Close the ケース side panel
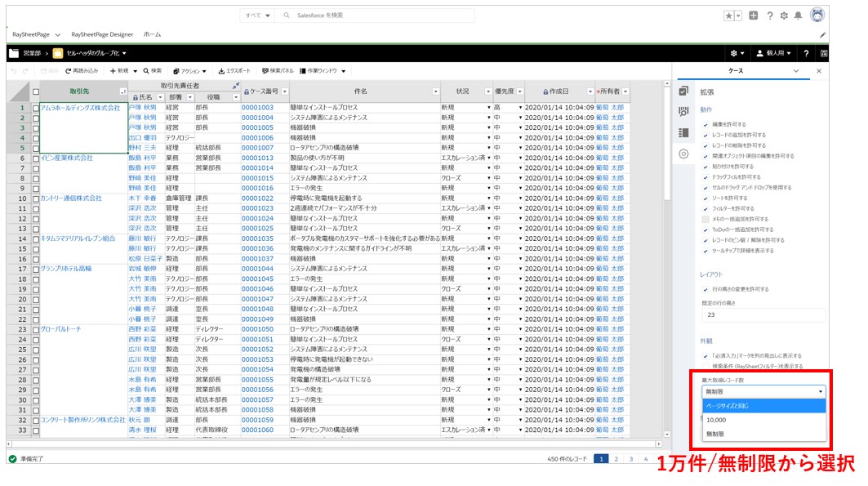Screen dimensions: 868x486 [819, 71]
